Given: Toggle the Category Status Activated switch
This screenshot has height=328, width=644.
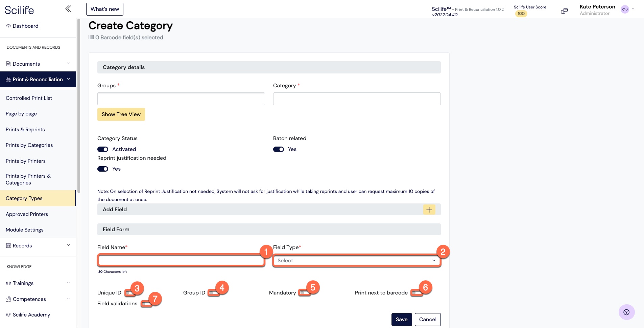Looking at the screenshot, I should 103,149.
